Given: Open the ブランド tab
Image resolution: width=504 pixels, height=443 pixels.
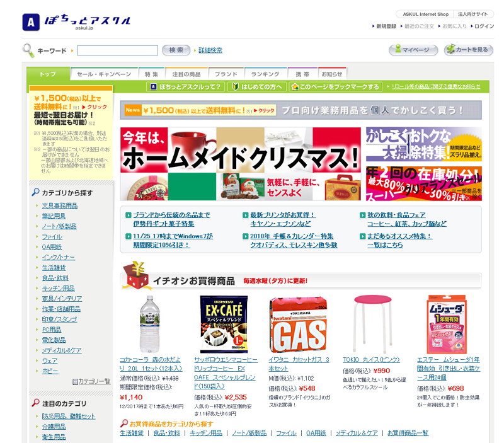Looking at the screenshot, I should point(223,74).
